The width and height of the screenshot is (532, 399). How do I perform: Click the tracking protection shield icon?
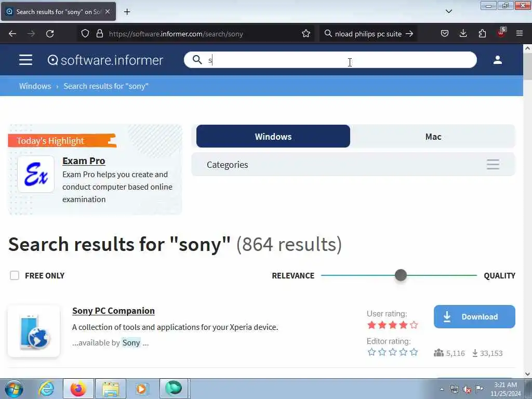pos(85,34)
